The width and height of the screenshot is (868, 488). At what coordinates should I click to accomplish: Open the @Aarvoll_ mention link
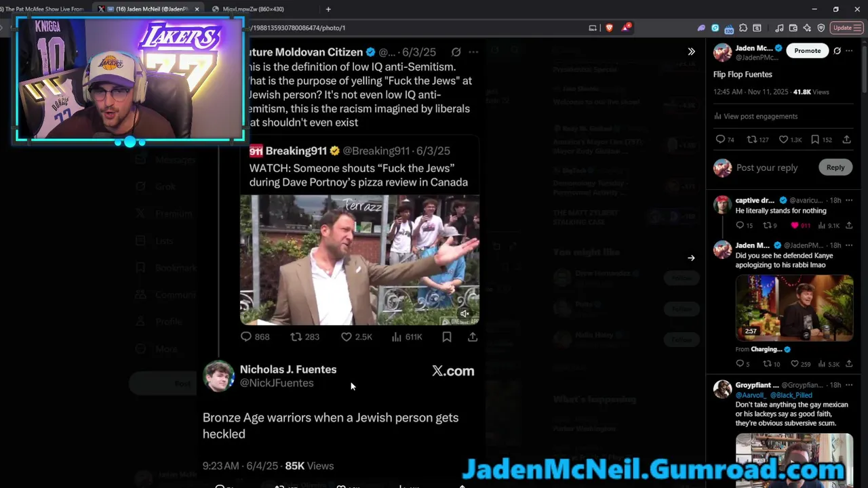coord(750,394)
